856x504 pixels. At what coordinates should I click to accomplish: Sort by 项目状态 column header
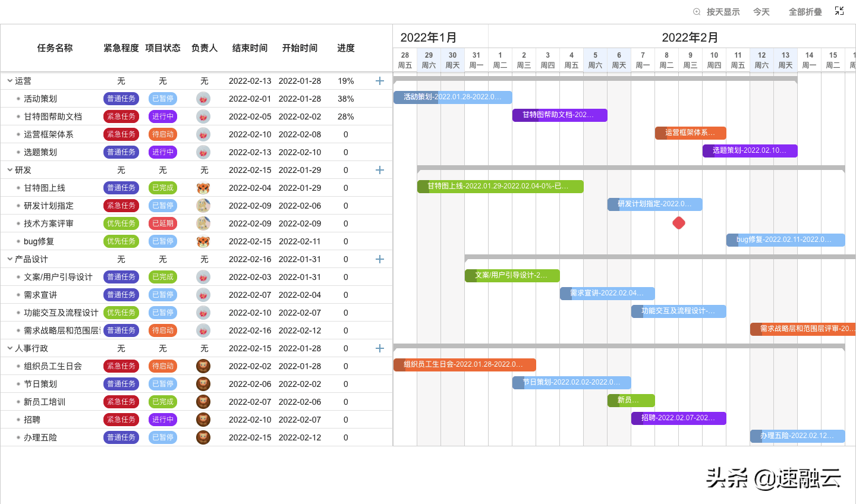[x=163, y=48]
